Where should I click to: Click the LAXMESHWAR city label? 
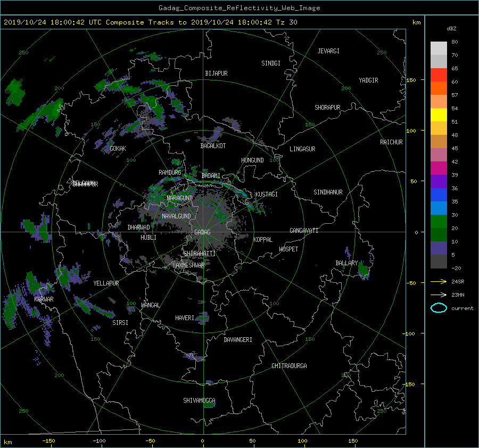[x=188, y=265]
